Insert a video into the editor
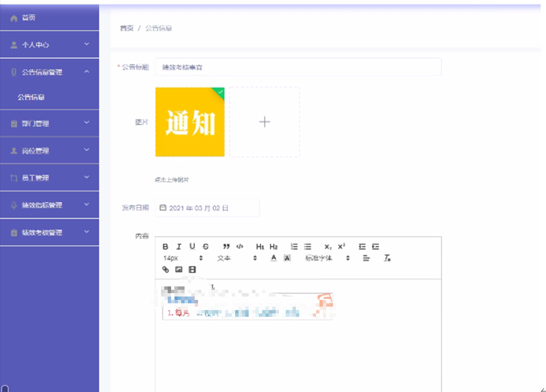The image size is (546, 392). click(x=192, y=270)
